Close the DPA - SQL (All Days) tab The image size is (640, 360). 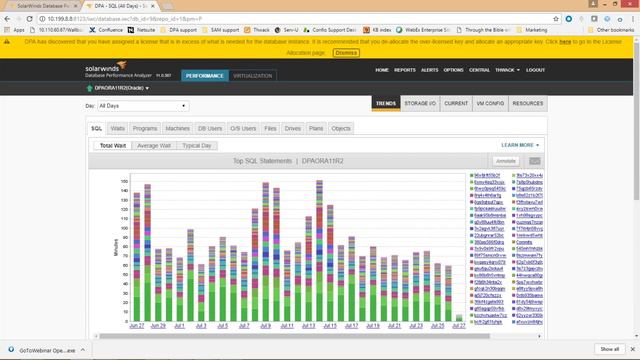(153, 6)
